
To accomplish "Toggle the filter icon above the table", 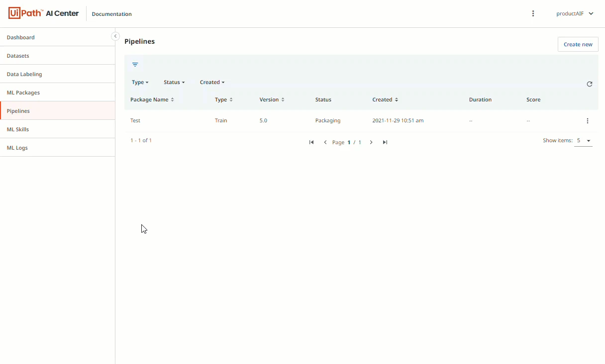I will pos(135,65).
